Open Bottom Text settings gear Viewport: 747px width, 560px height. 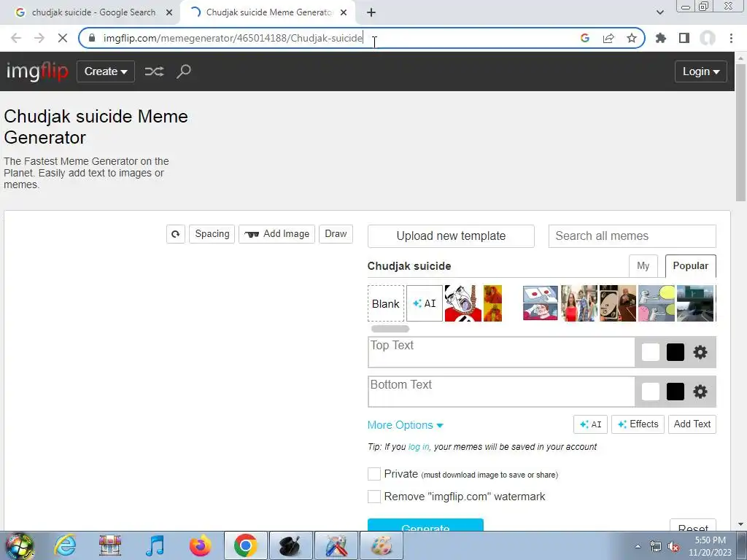pyautogui.click(x=700, y=392)
